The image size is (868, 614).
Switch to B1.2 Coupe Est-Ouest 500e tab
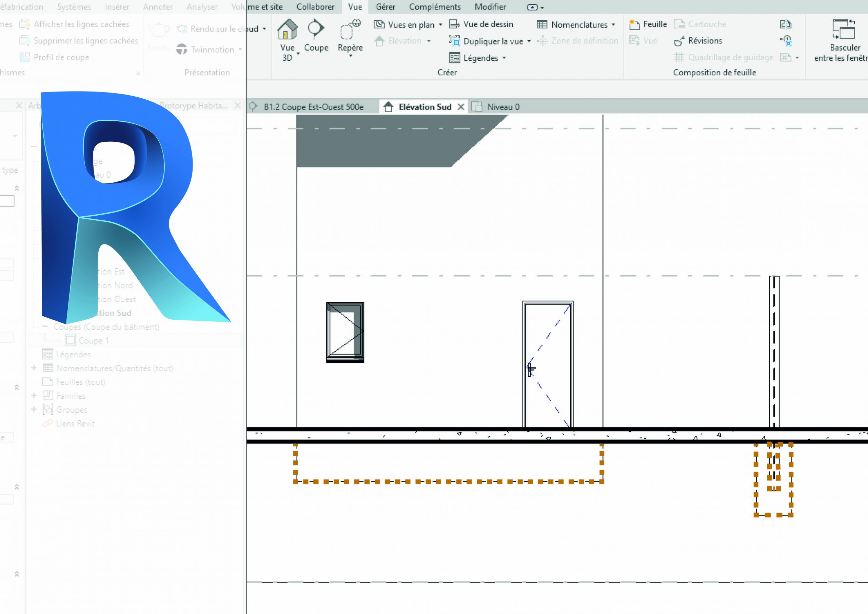click(x=313, y=107)
